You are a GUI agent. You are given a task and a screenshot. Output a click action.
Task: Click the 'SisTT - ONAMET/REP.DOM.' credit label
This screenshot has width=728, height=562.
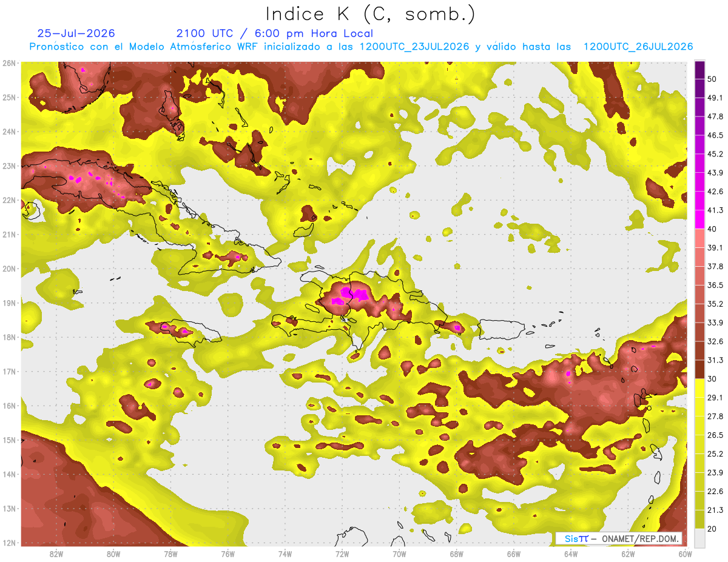point(619,538)
